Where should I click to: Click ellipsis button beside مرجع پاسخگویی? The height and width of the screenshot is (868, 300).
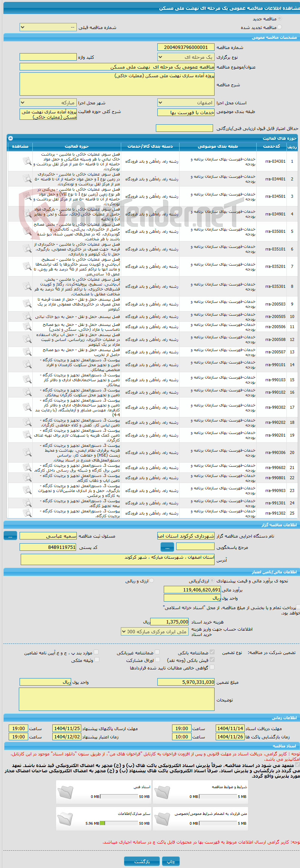[x=167, y=547]
